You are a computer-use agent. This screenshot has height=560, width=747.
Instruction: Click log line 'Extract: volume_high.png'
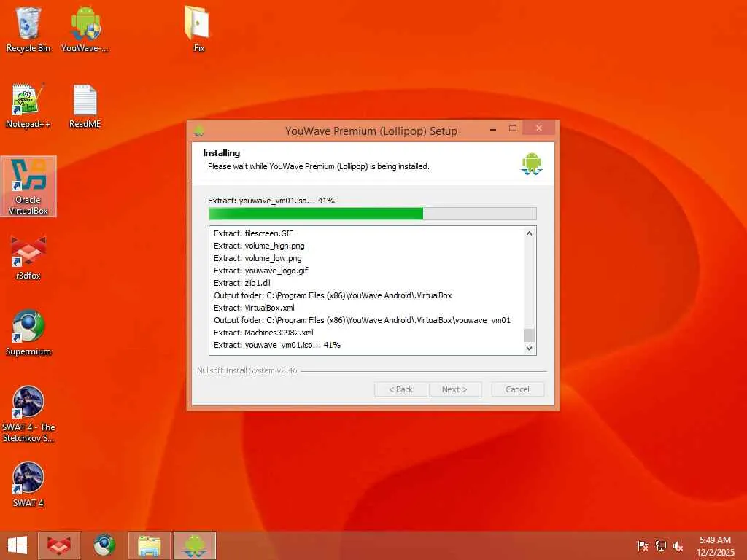click(x=259, y=246)
